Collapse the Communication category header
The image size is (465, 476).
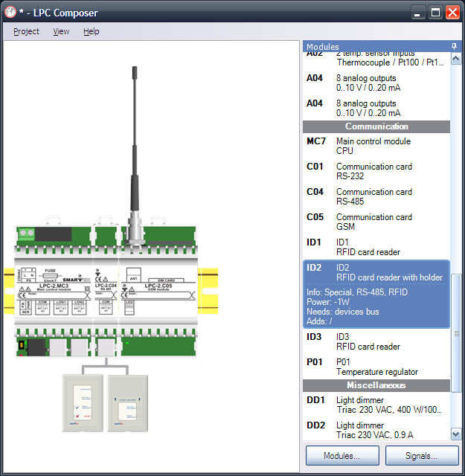pos(376,126)
